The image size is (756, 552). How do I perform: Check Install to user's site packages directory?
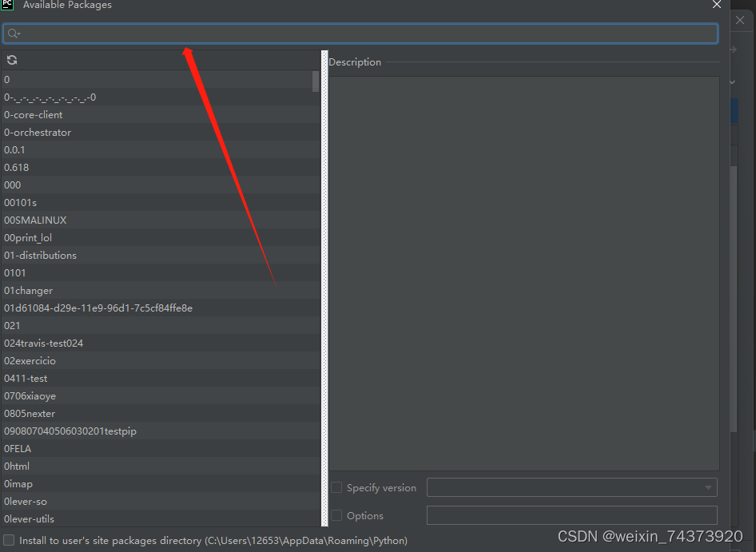click(x=9, y=540)
